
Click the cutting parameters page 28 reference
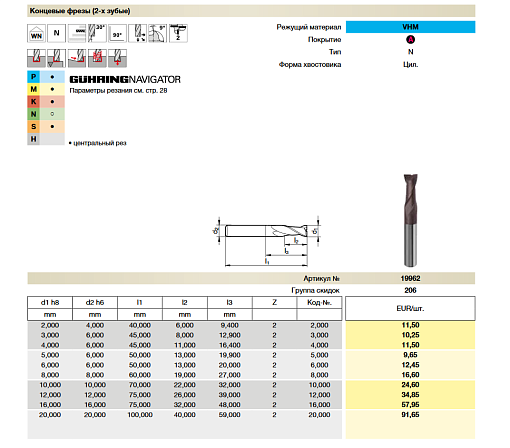coord(118,91)
